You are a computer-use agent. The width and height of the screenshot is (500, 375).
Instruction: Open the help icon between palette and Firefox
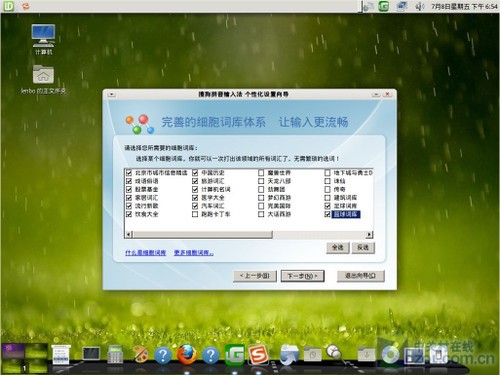pyautogui.click(x=163, y=355)
